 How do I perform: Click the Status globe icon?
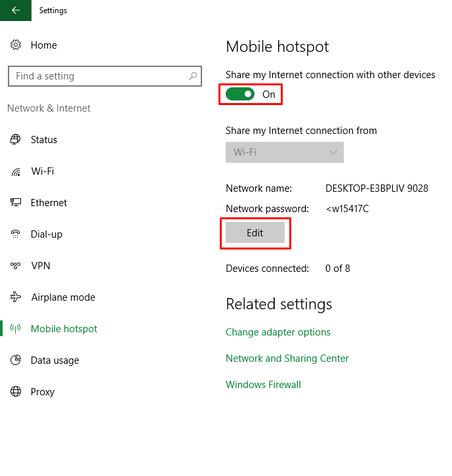click(x=16, y=140)
